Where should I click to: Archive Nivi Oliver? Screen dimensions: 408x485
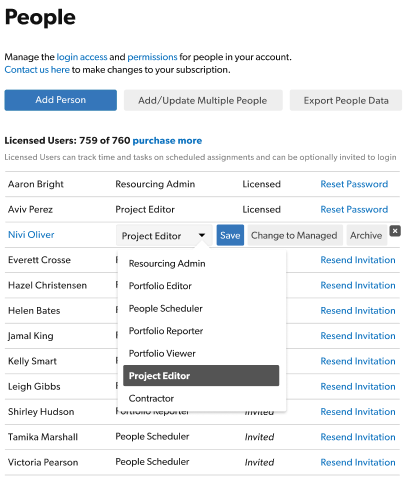[x=366, y=235]
